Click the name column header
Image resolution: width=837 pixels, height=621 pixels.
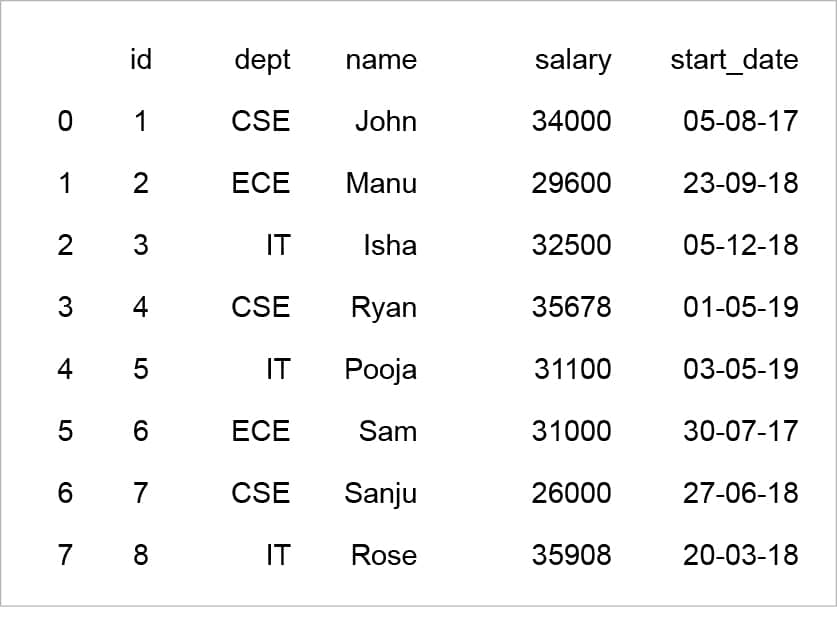click(381, 60)
